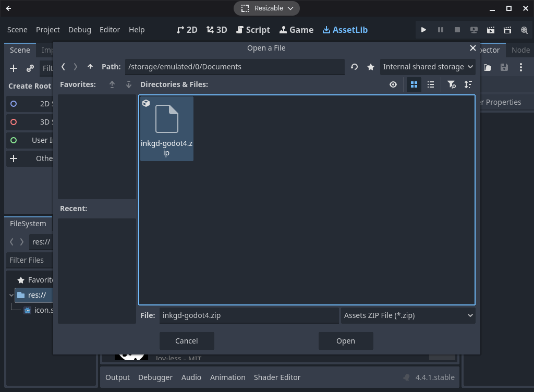Select icon.svg file in FileSystem tree
The height and width of the screenshot is (392, 534).
click(x=39, y=310)
